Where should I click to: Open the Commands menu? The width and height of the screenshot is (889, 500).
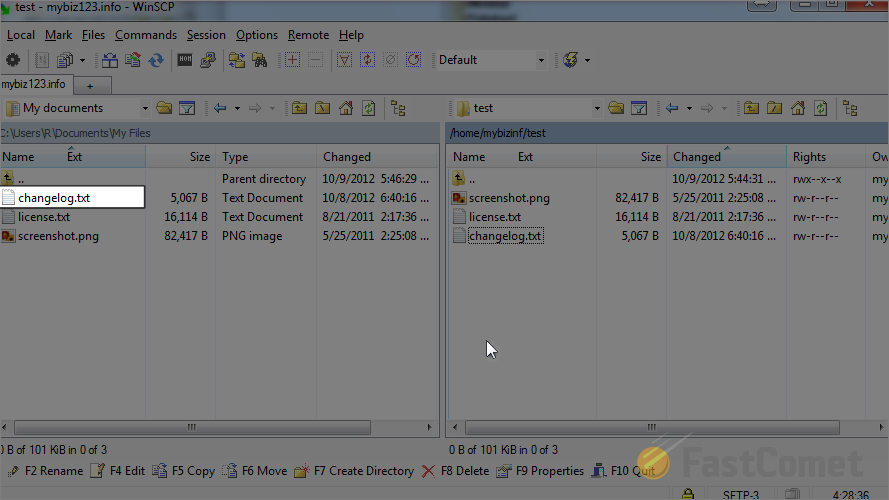click(146, 35)
